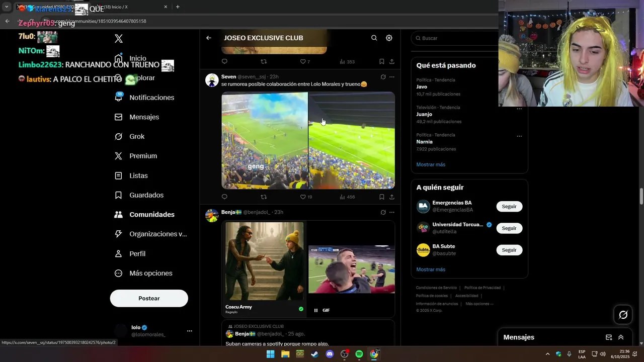
Task: Click Mostrar más under trends
Action: click(x=431, y=164)
